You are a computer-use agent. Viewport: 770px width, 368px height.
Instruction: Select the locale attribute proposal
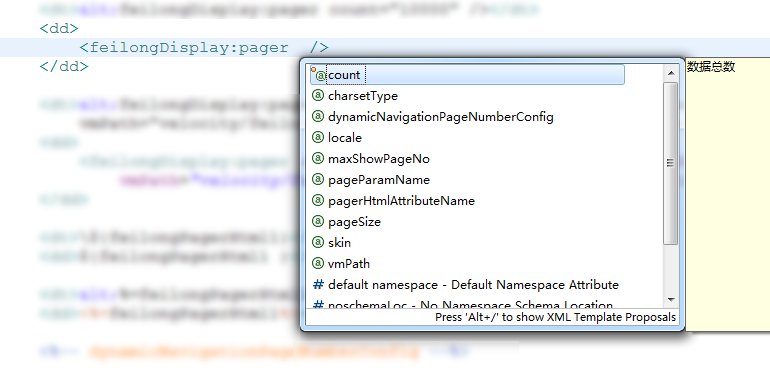coord(345,138)
